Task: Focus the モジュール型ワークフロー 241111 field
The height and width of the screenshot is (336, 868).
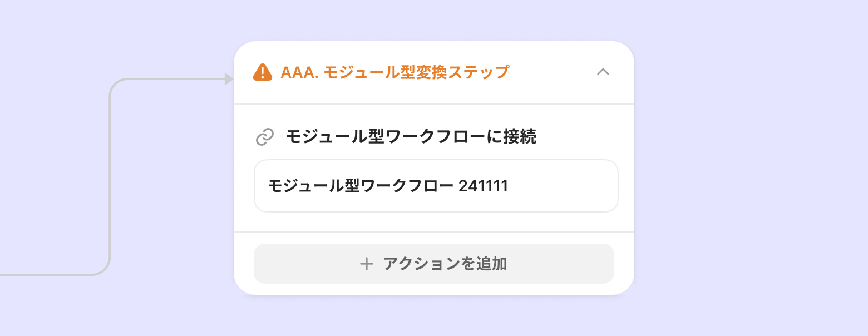Action: click(436, 186)
